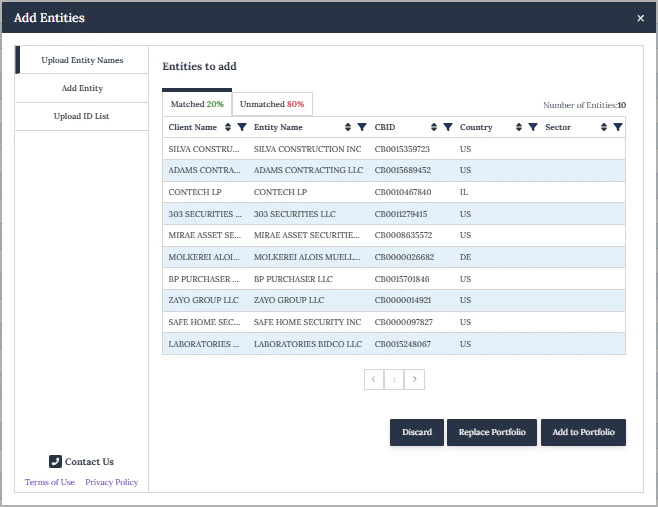Sort the Entity Name column
This screenshot has height=507, width=658.
point(348,127)
